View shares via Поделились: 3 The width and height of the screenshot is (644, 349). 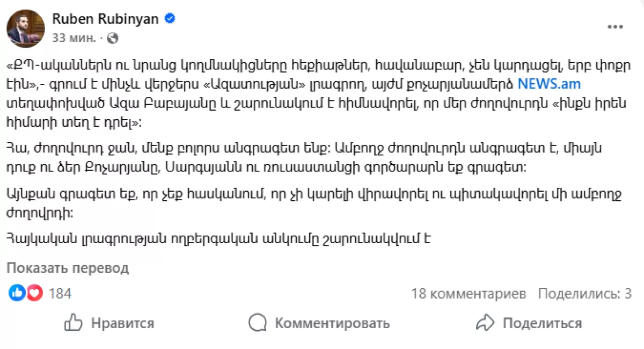[x=584, y=294]
